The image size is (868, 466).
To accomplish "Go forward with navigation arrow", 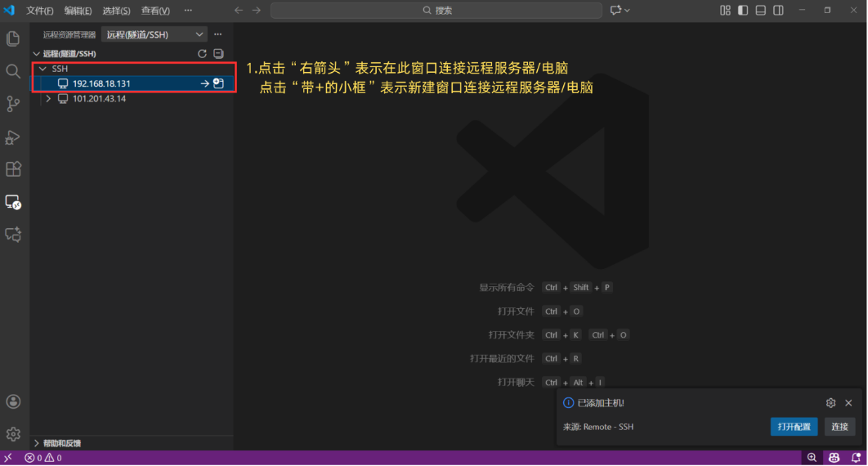I will point(257,10).
